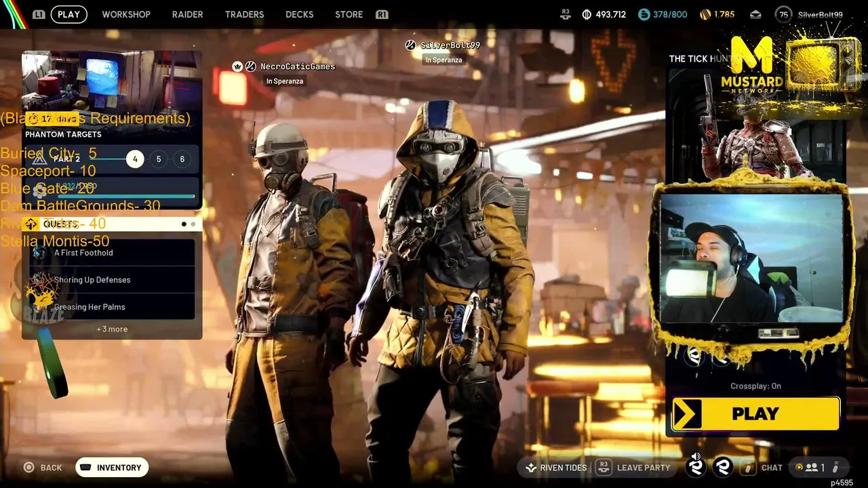Open the INVENTORY button

click(x=112, y=468)
